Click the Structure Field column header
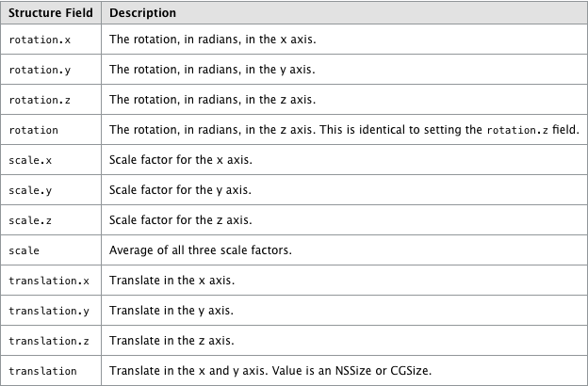The image size is (588, 386). pyautogui.click(x=49, y=14)
